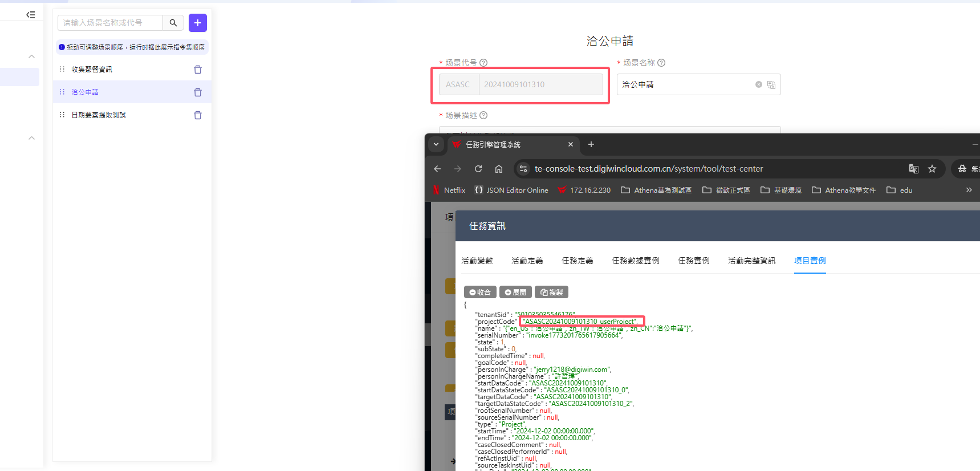Screen dimensions: 980x471
Task: Select 日期要素提取測試 scene in list
Action: [99, 115]
